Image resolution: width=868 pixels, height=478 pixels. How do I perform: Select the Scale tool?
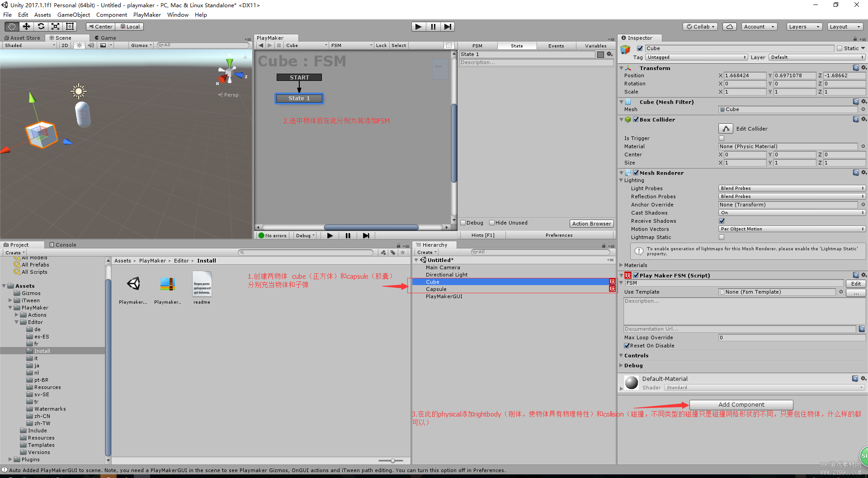tap(55, 27)
